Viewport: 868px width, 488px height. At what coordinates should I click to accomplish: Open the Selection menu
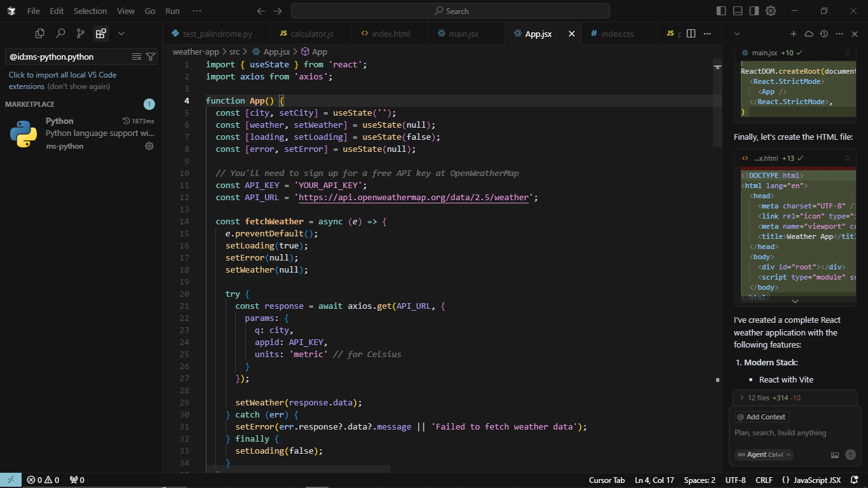click(x=90, y=11)
